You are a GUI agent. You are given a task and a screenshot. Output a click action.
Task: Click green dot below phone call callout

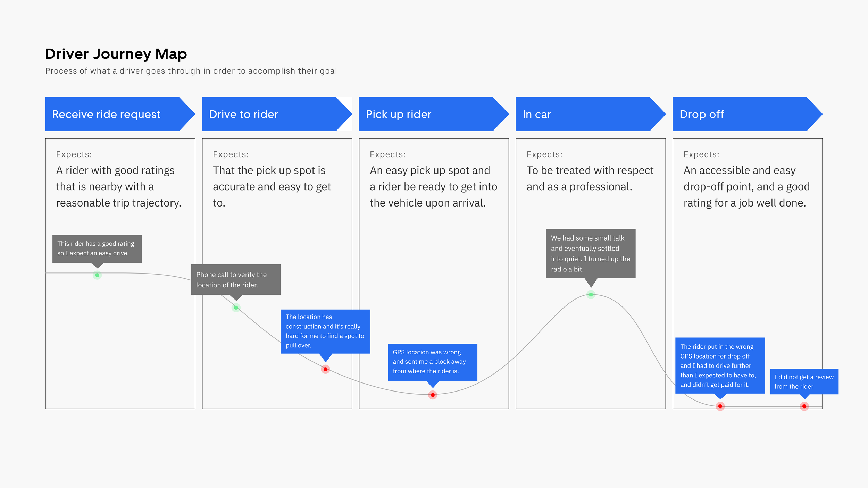point(236,308)
